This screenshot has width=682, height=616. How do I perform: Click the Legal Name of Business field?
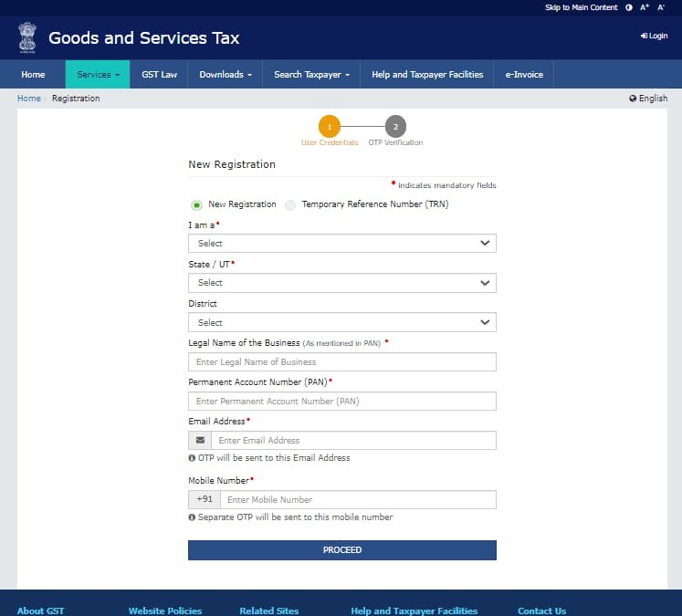pos(341,361)
